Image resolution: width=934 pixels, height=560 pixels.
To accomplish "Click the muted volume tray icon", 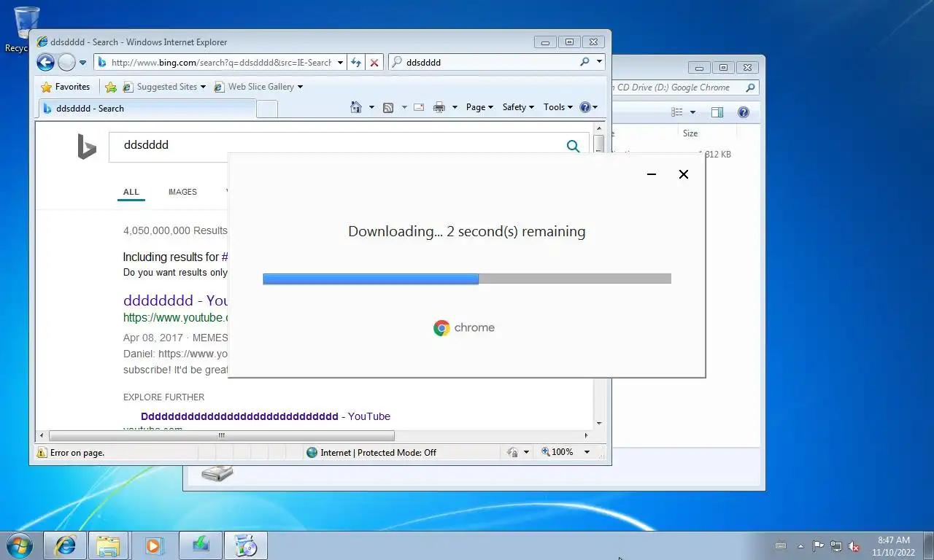I will [x=854, y=546].
